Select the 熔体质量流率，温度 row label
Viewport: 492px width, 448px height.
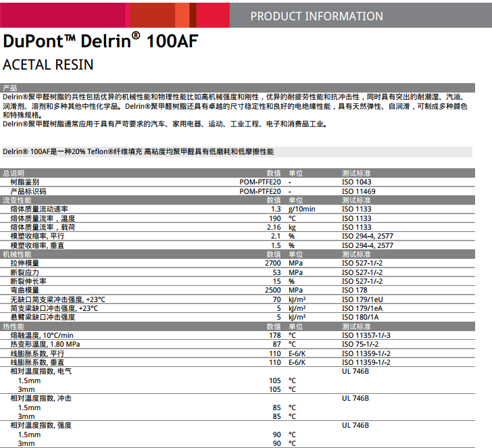tap(43, 218)
